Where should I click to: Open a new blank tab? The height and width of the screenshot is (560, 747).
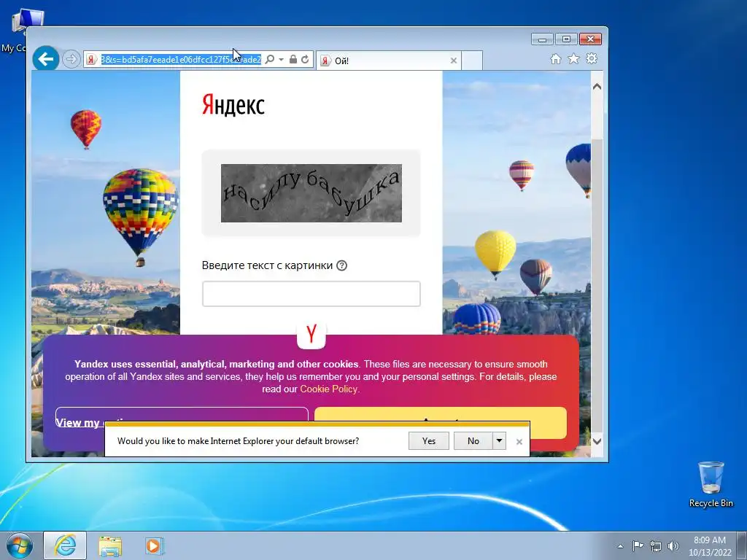(x=472, y=61)
